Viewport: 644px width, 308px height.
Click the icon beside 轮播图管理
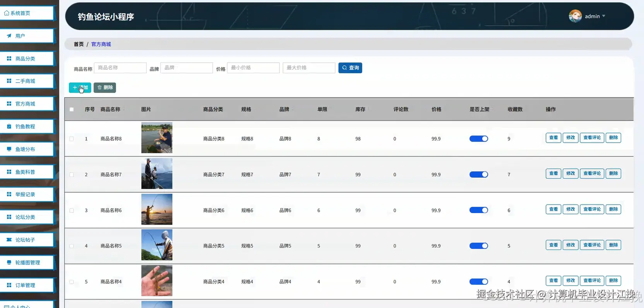(x=9, y=262)
